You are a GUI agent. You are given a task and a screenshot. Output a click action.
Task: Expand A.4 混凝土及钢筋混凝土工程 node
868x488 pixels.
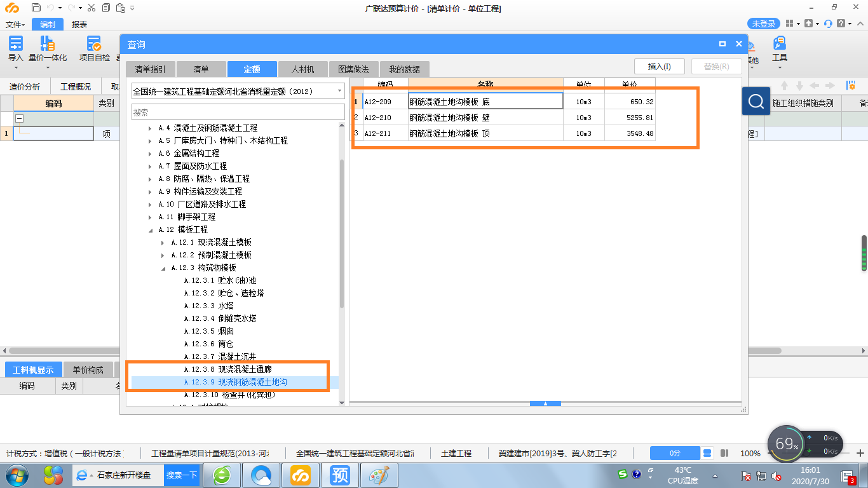click(150, 128)
